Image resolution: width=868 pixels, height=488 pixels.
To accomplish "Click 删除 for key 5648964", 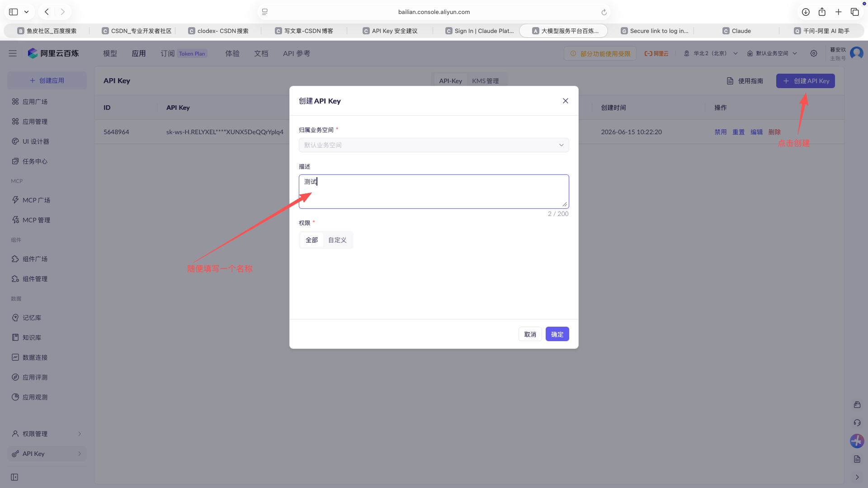I will tap(775, 132).
